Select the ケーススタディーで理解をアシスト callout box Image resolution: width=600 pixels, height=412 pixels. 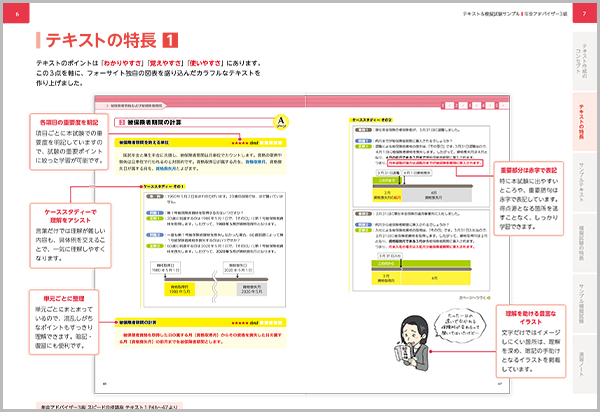tap(70, 235)
